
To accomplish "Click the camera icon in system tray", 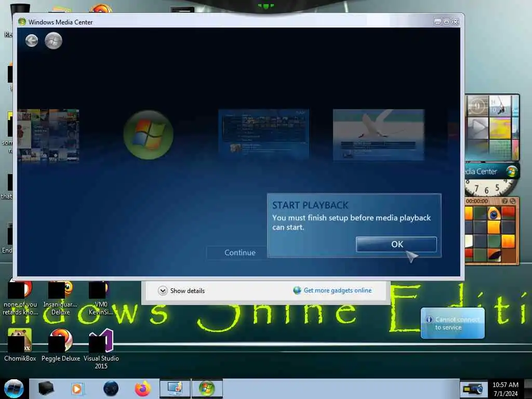I will 473,389.
